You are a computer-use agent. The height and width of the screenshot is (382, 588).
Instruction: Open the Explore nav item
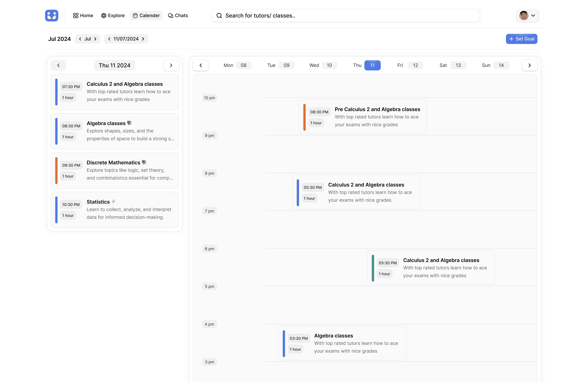113,16
